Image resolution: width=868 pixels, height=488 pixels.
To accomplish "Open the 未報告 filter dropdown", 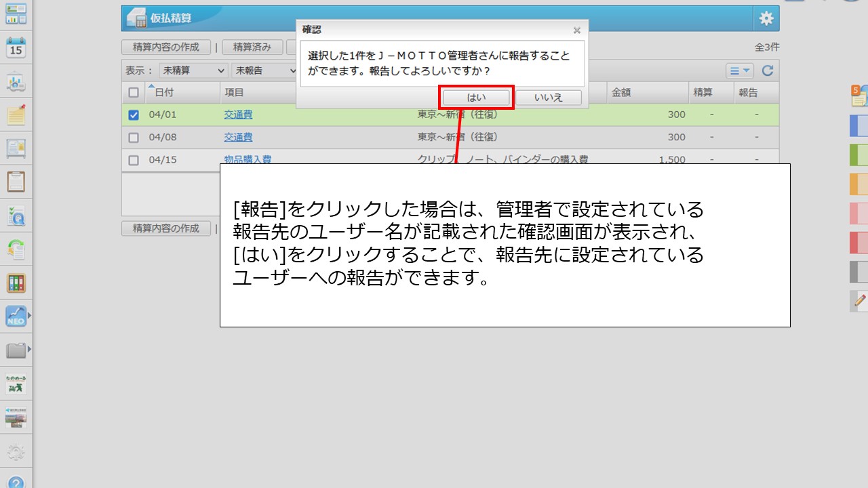I will point(264,70).
